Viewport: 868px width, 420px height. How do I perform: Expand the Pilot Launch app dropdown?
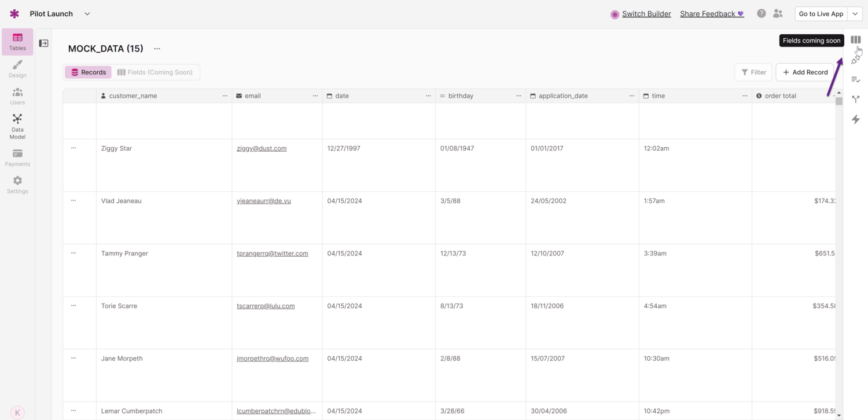87,14
